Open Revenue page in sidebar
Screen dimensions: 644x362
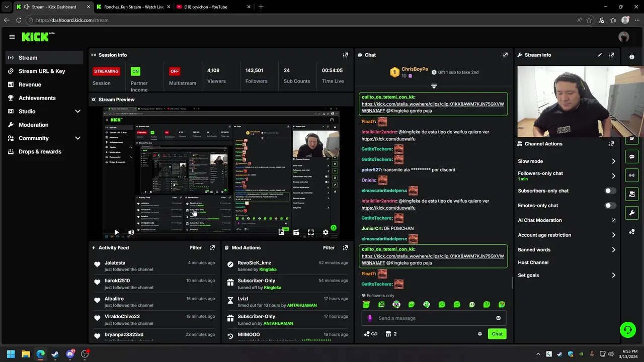pyautogui.click(x=44, y=84)
